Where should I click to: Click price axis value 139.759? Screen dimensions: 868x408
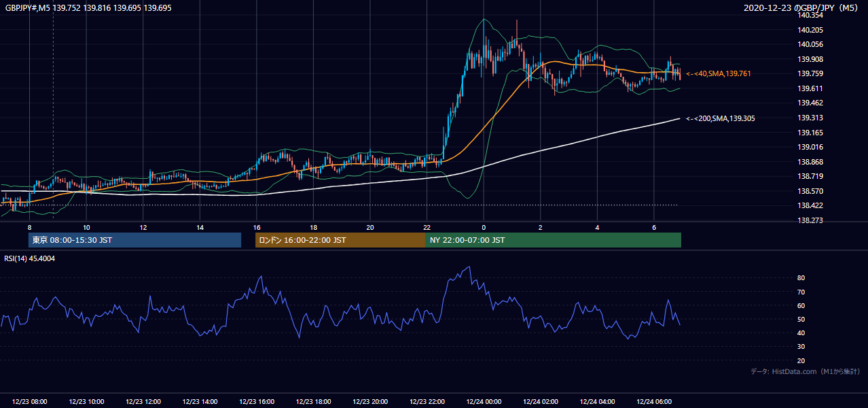[x=811, y=73]
